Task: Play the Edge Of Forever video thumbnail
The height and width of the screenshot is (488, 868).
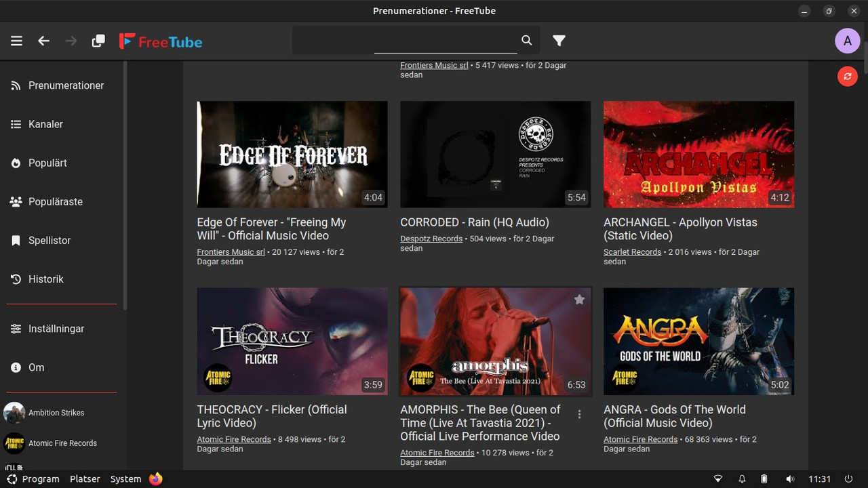Action: pyautogui.click(x=292, y=155)
